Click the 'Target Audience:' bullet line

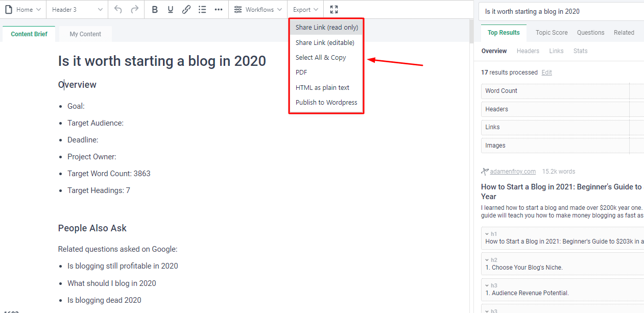click(x=96, y=123)
